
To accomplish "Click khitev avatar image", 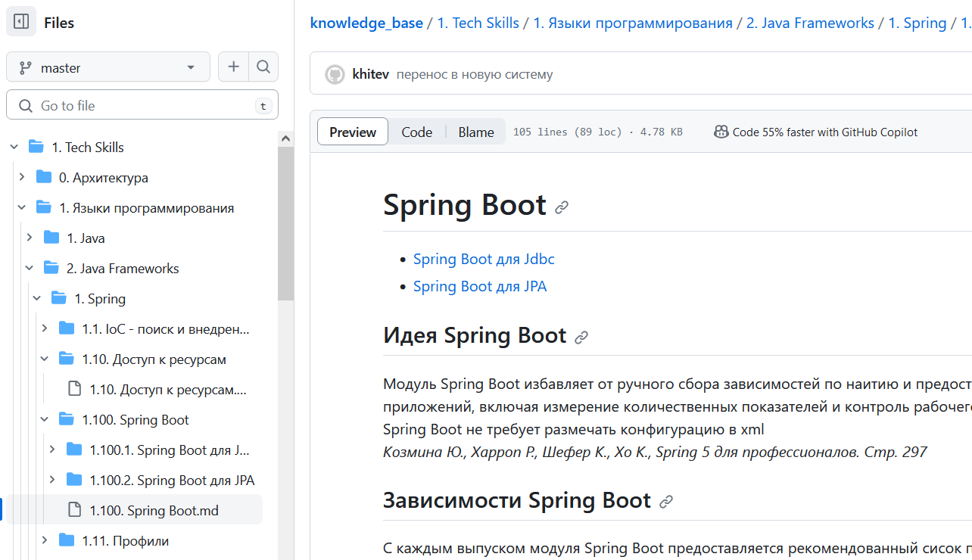I will pos(335,74).
